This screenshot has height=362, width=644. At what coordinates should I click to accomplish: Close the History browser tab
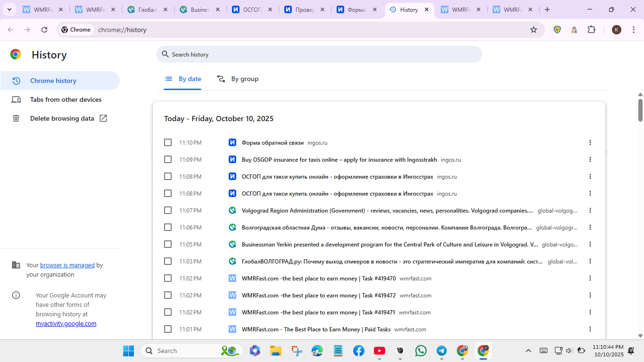[426, 9]
